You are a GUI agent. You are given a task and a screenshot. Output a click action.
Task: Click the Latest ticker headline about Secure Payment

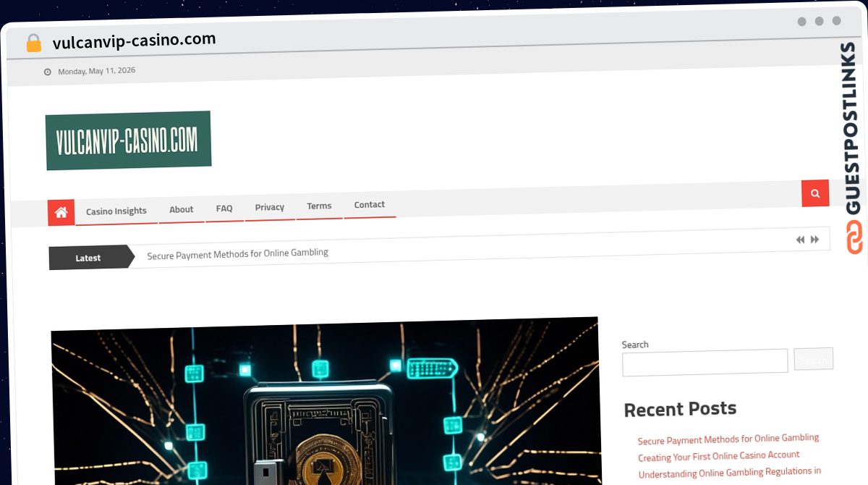pyautogui.click(x=238, y=253)
